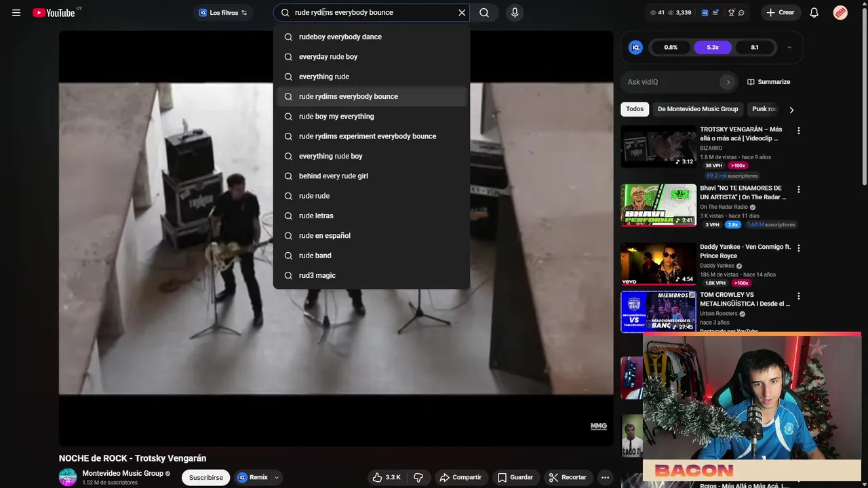Click the eye icon next to 3,339

coord(671,13)
